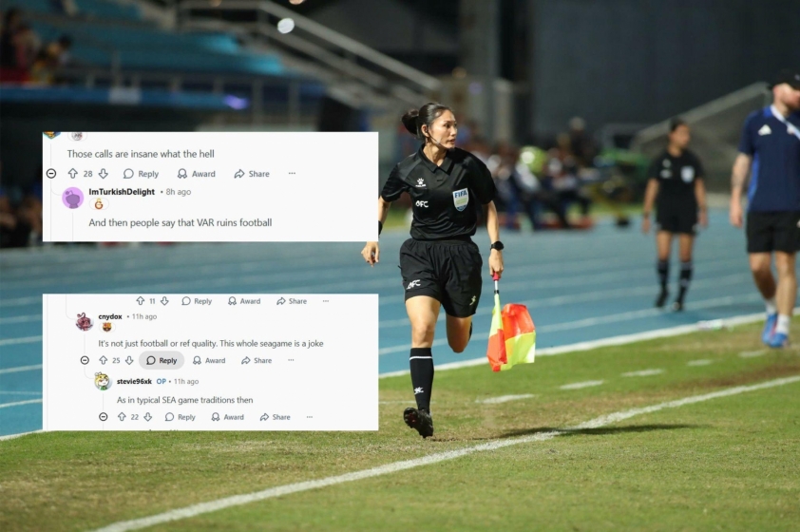The width and height of the screenshot is (800, 532).
Task: Open ImTurkishDelight's user profile
Action: click(x=122, y=191)
